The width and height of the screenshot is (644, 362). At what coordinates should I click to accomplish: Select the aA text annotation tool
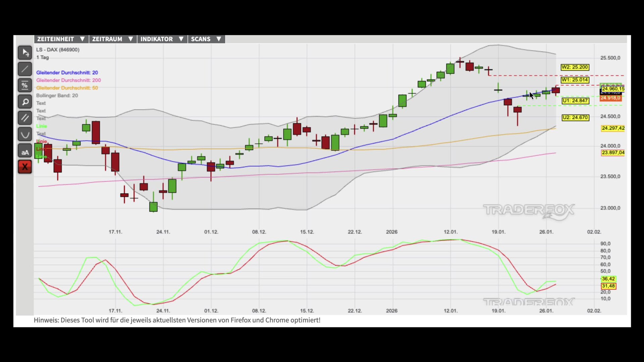click(x=25, y=151)
